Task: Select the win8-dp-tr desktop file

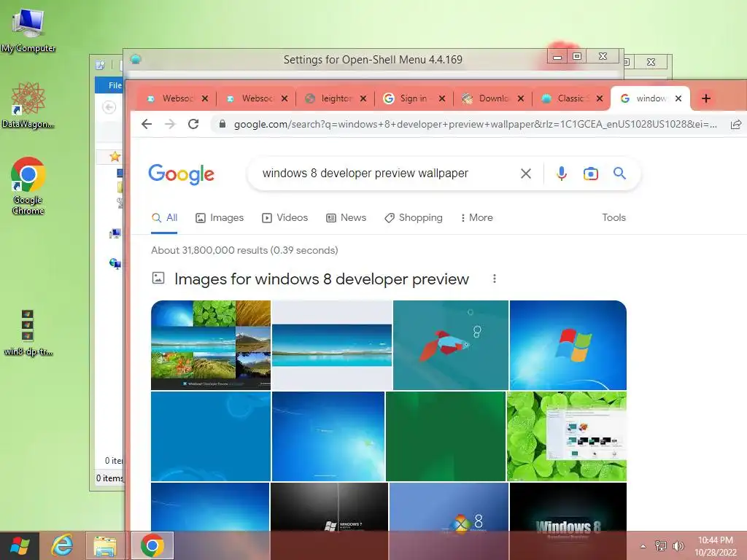Action: pyautogui.click(x=28, y=333)
